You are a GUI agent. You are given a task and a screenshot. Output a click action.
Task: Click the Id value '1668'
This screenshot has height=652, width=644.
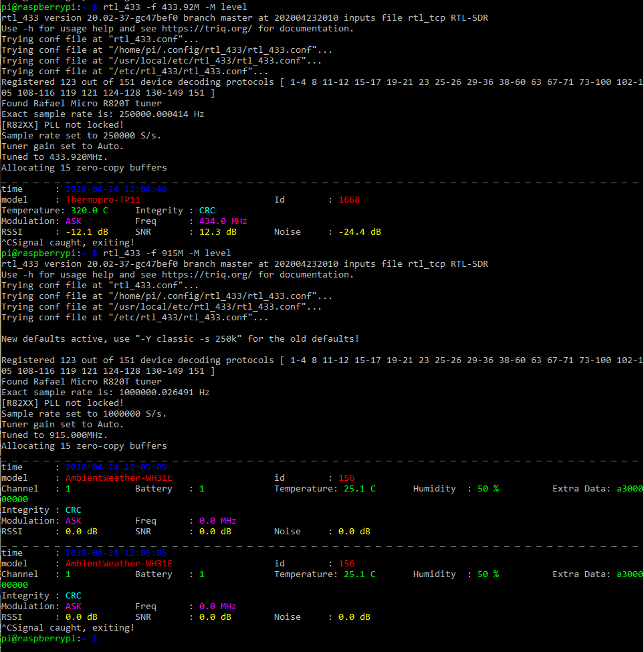pos(349,199)
